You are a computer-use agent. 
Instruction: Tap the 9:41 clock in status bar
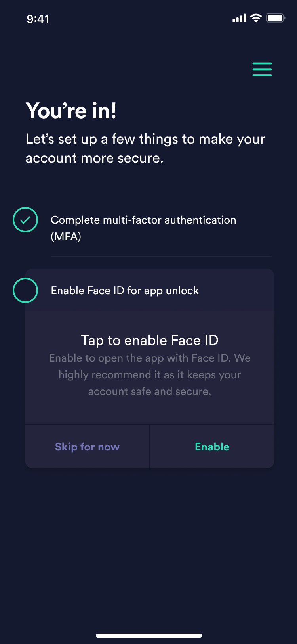pos(38,19)
